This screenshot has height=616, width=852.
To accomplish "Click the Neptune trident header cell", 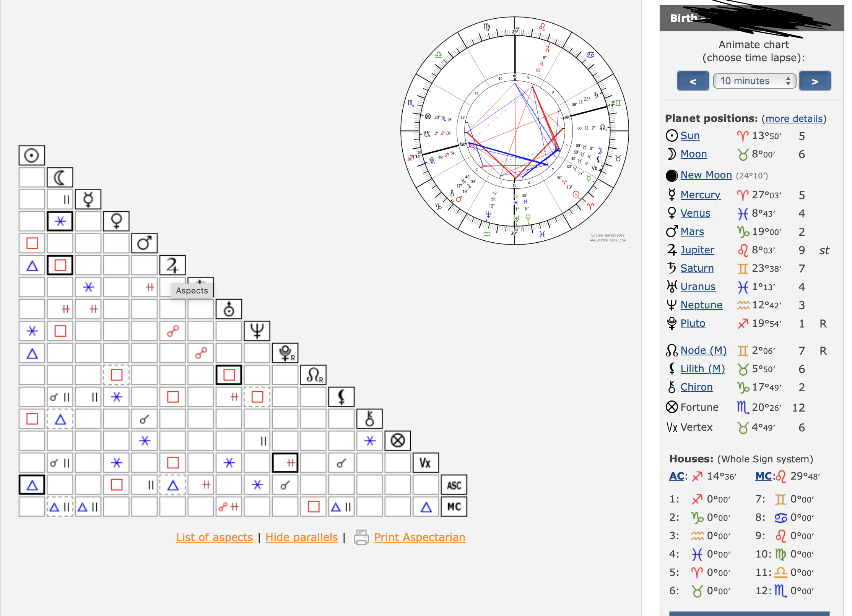I will pos(257,331).
